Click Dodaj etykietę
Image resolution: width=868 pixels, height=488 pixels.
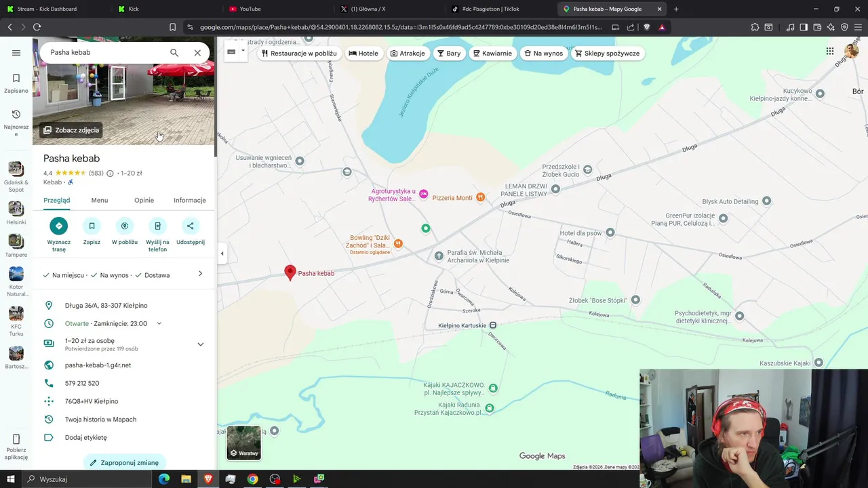[x=85, y=437]
